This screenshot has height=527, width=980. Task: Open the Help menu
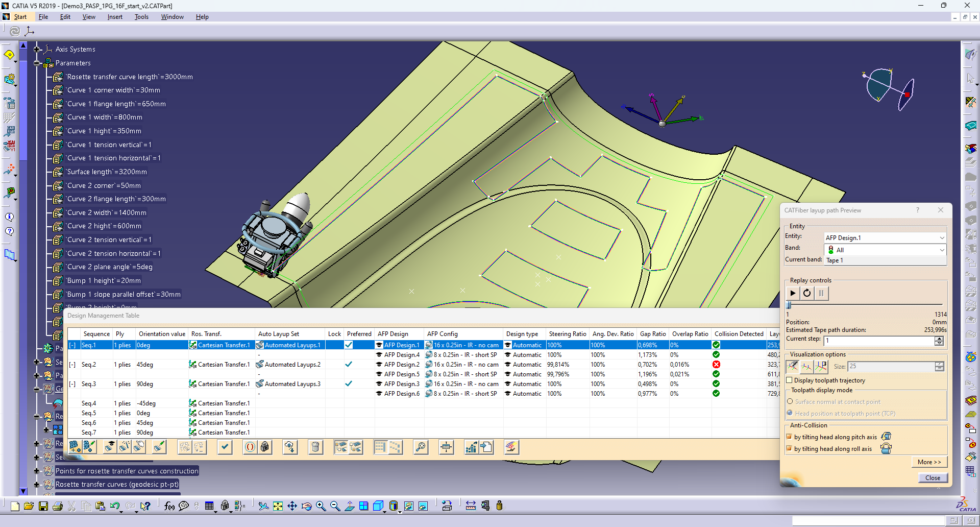pyautogui.click(x=202, y=17)
